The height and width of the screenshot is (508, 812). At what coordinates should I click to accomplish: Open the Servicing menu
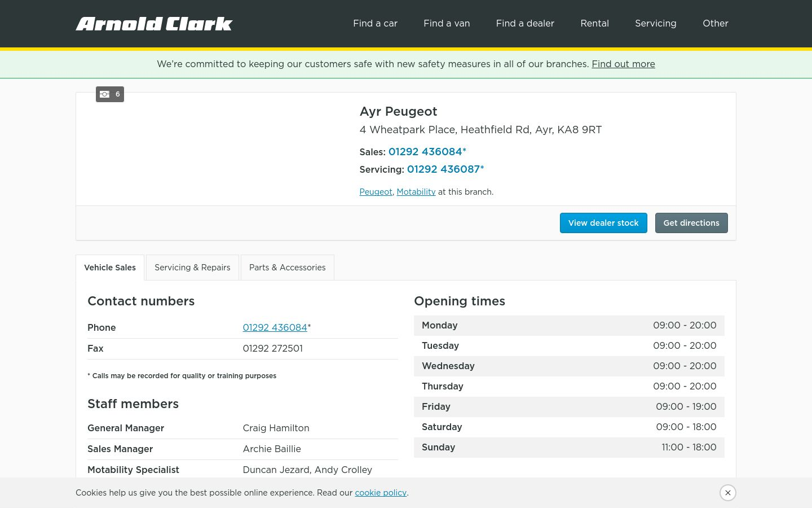click(x=655, y=24)
